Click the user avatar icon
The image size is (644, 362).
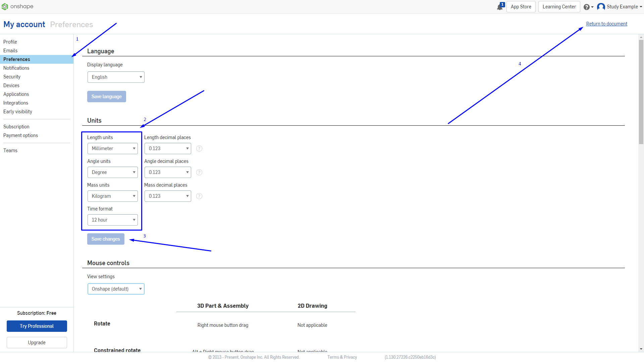tap(601, 7)
